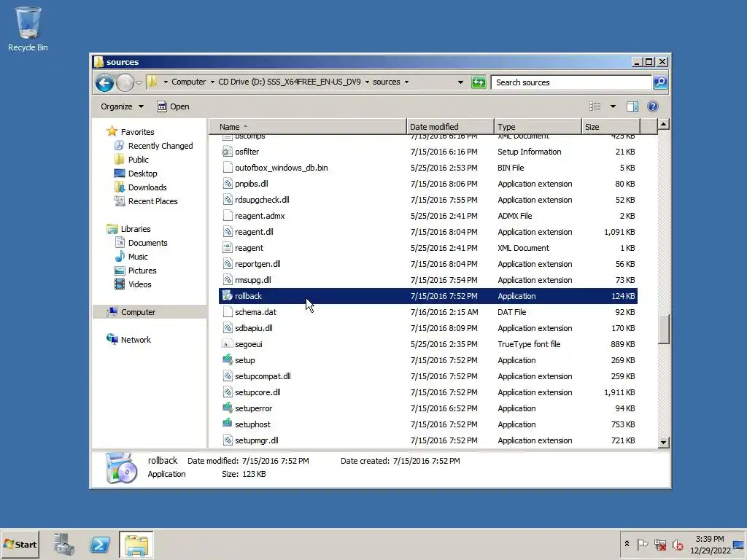Go back with the Back arrow button

coord(104,83)
